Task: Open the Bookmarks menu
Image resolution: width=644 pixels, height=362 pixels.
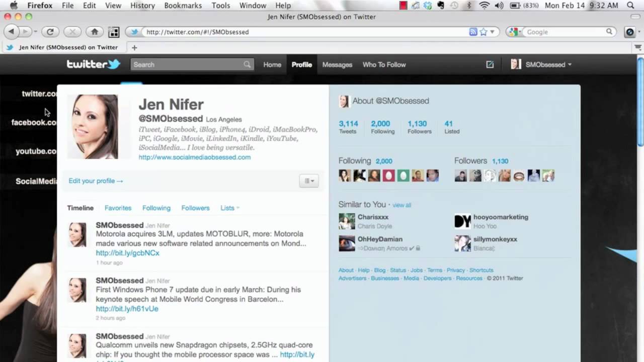Action: (x=183, y=6)
